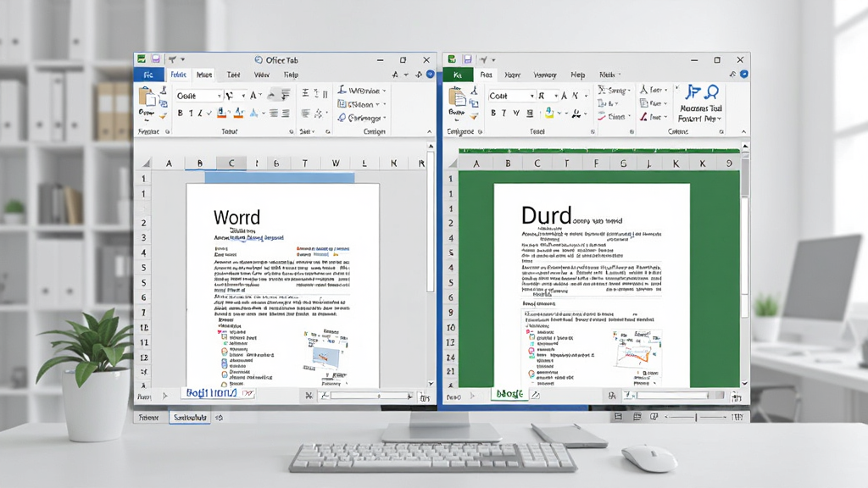Open the Coutt font name dropdown in the green window

click(x=532, y=97)
